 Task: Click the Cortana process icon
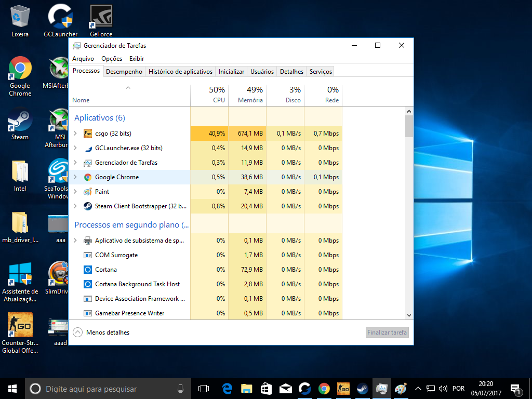[88, 270]
